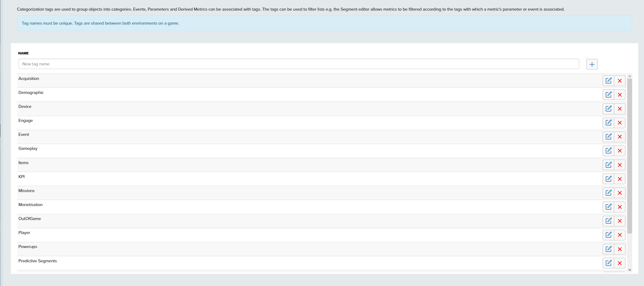Delete the Powerups tag

[620, 249]
